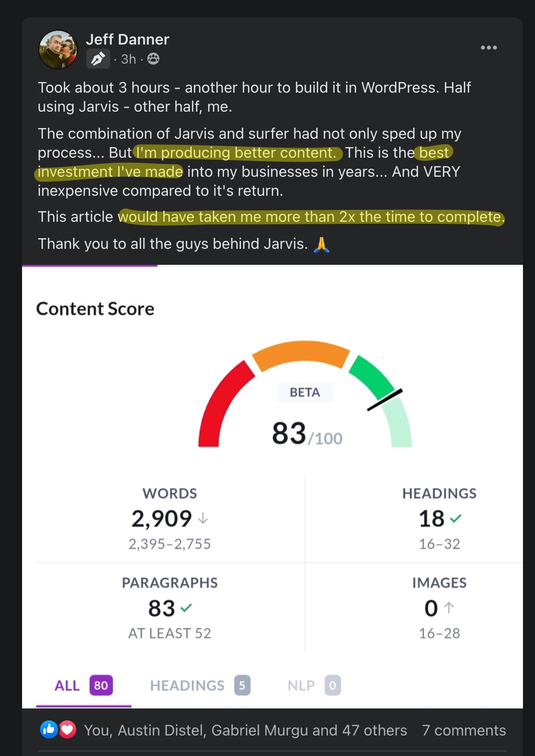The width and height of the screenshot is (535, 756).
Task: Click the 3h post timestamp
Action: 128,59
